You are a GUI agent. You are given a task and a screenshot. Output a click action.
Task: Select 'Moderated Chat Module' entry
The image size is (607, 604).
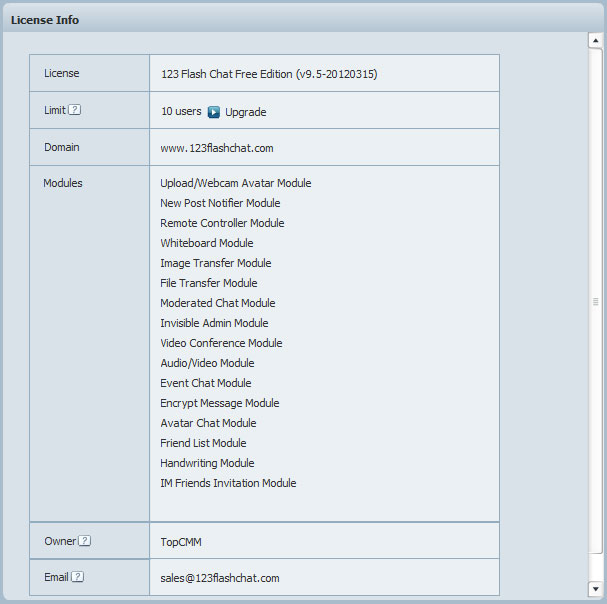point(218,303)
